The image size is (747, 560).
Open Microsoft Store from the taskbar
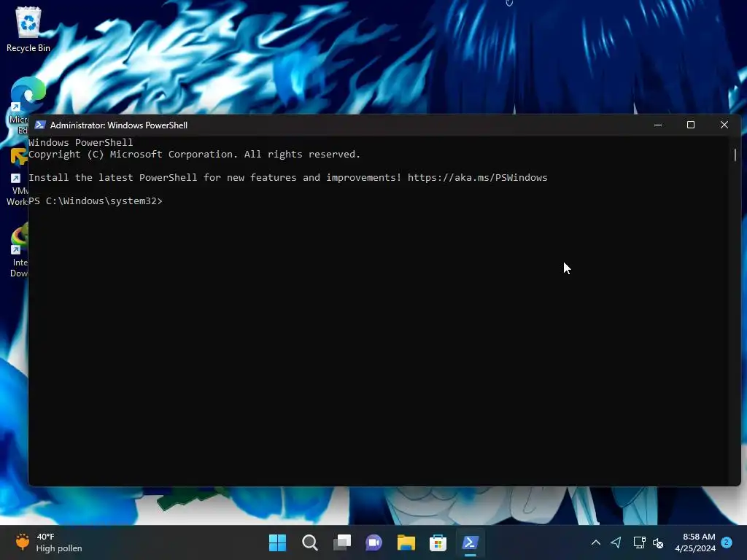(438, 542)
